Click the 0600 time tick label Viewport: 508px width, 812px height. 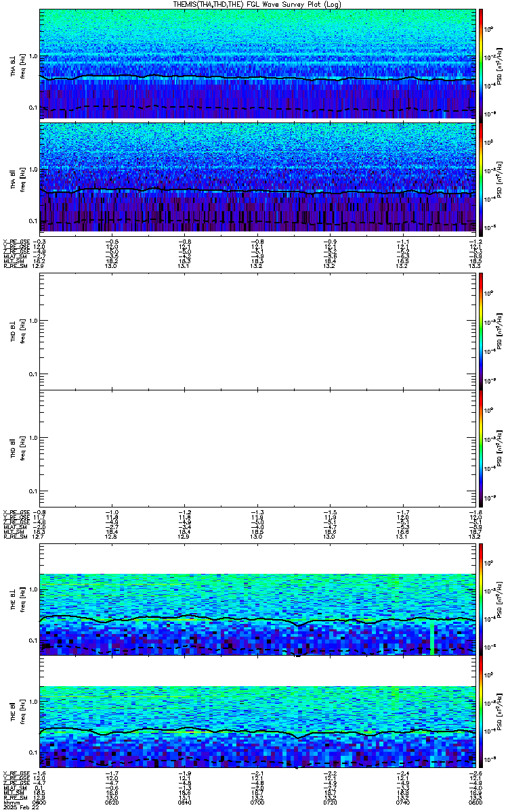point(41,803)
